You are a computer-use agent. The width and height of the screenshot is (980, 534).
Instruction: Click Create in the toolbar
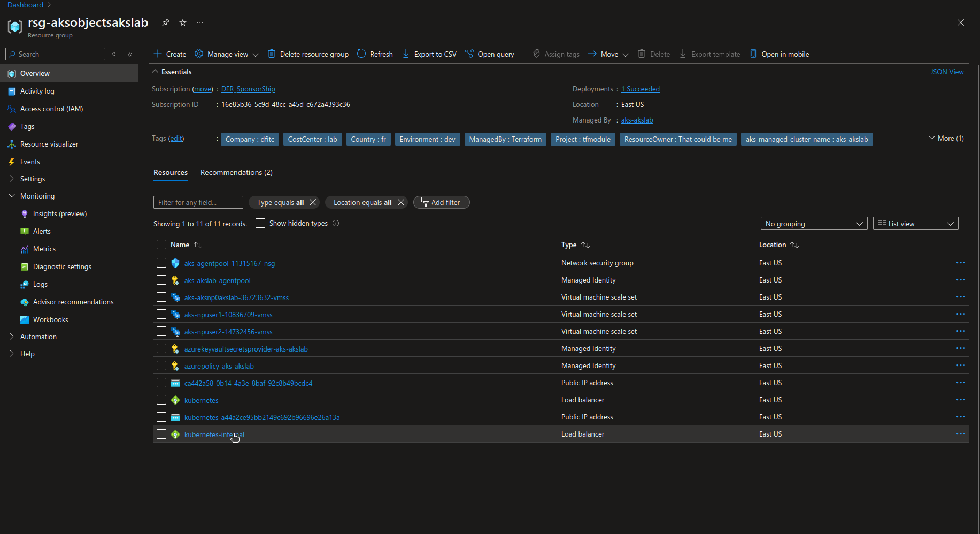click(x=170, y=54)
